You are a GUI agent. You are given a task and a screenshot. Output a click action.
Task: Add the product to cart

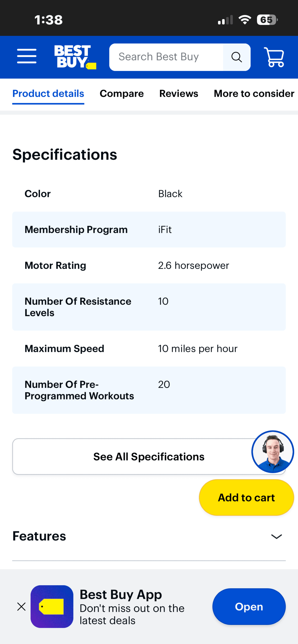[246, 497]
